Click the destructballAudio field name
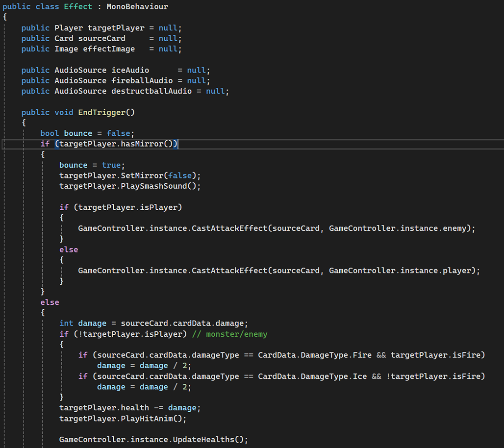 click(151, 91)
